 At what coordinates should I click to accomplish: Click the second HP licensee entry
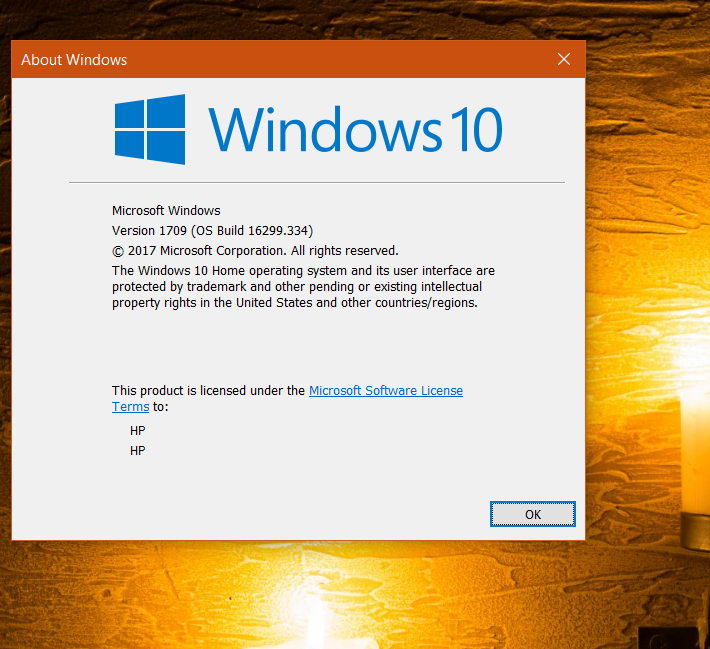pos(138,451)
